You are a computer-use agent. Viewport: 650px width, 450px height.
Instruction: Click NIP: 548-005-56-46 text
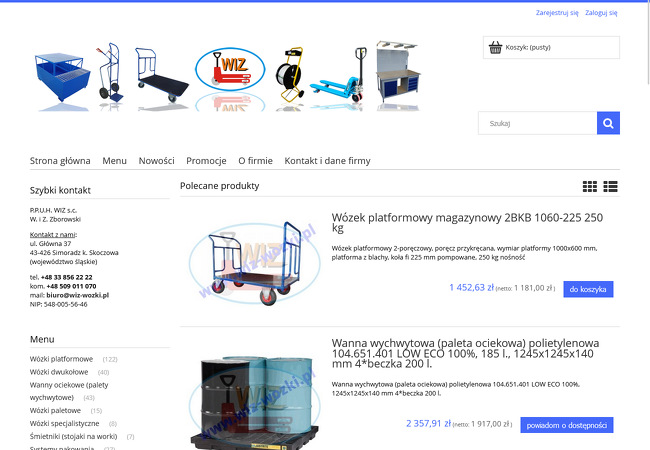point(58,304)
